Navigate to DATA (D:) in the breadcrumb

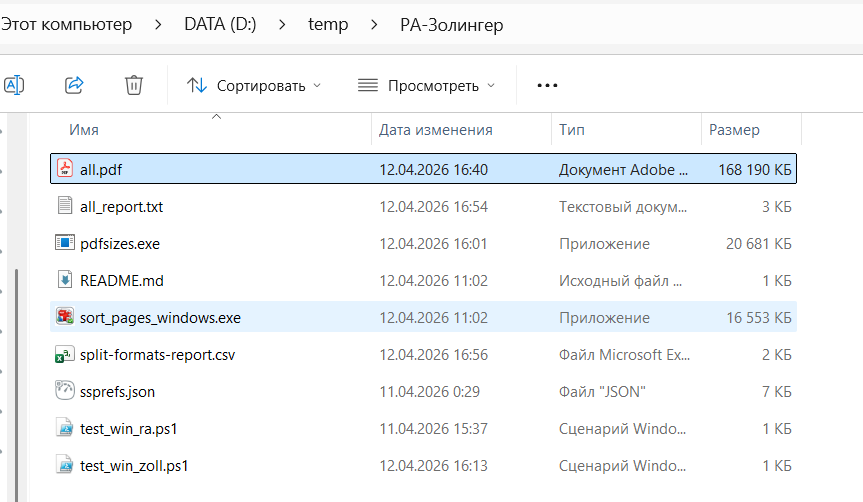coord(220,25)
